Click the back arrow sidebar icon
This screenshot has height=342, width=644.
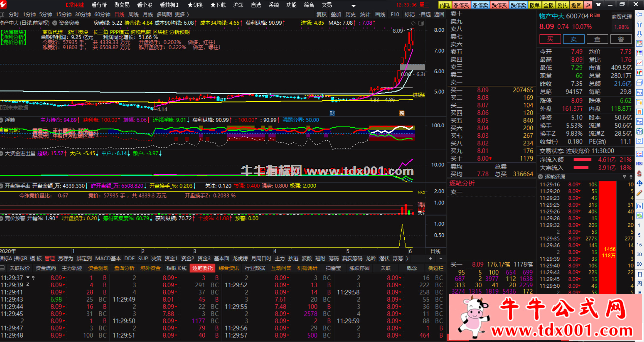[x=639, y=15]
